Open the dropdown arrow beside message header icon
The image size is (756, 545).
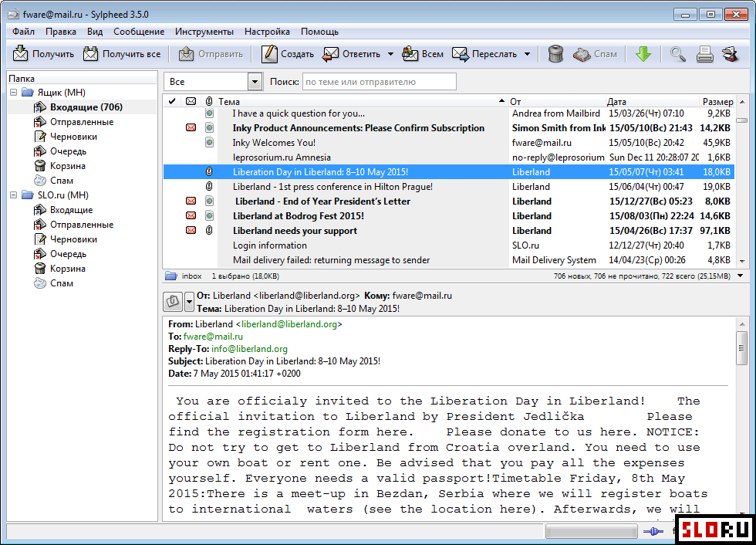pos(189,302)
